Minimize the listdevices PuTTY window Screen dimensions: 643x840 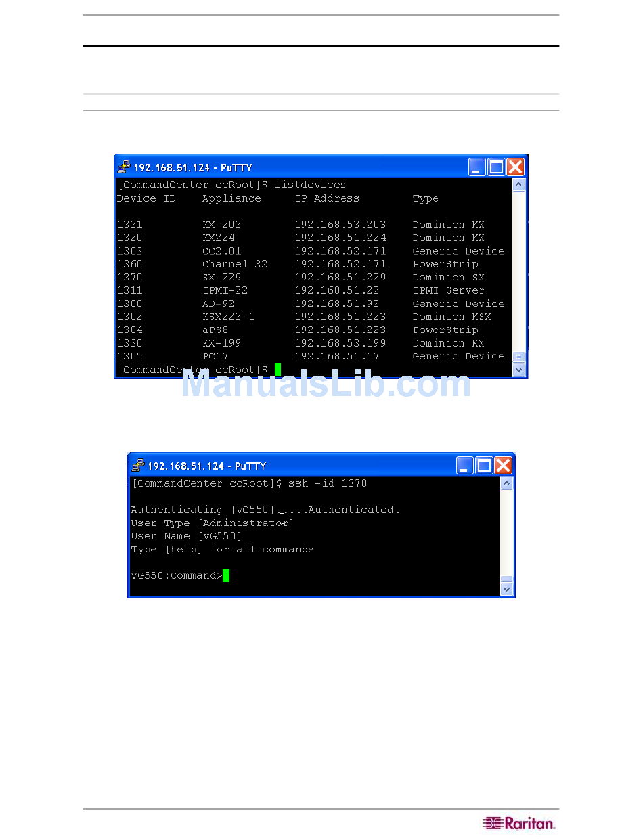477,167
